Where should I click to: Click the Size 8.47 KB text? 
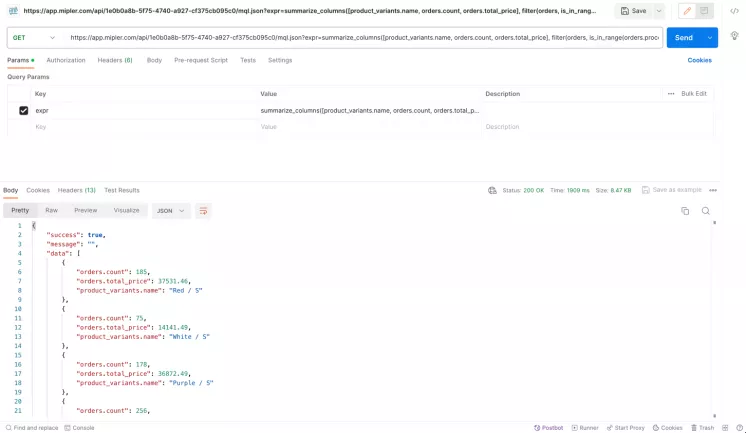[613, 190]
